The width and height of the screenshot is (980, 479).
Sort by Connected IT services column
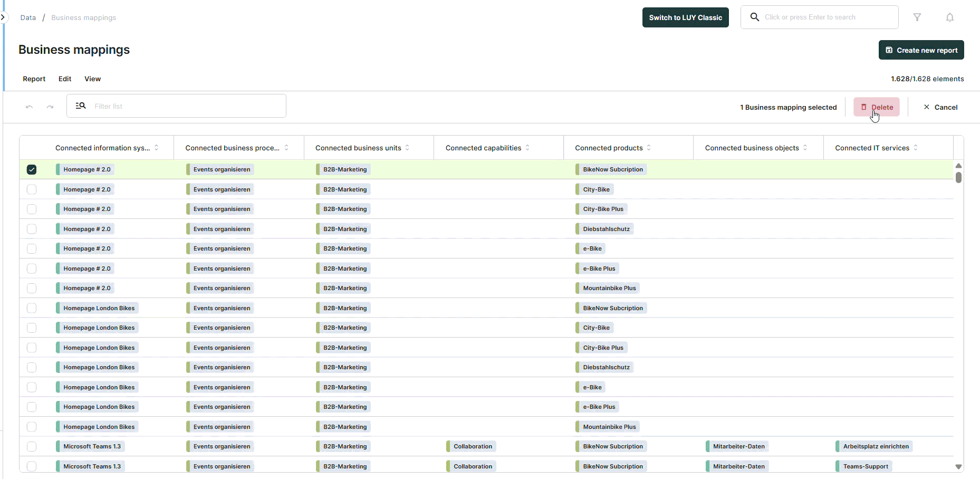(x=916, y=148)
